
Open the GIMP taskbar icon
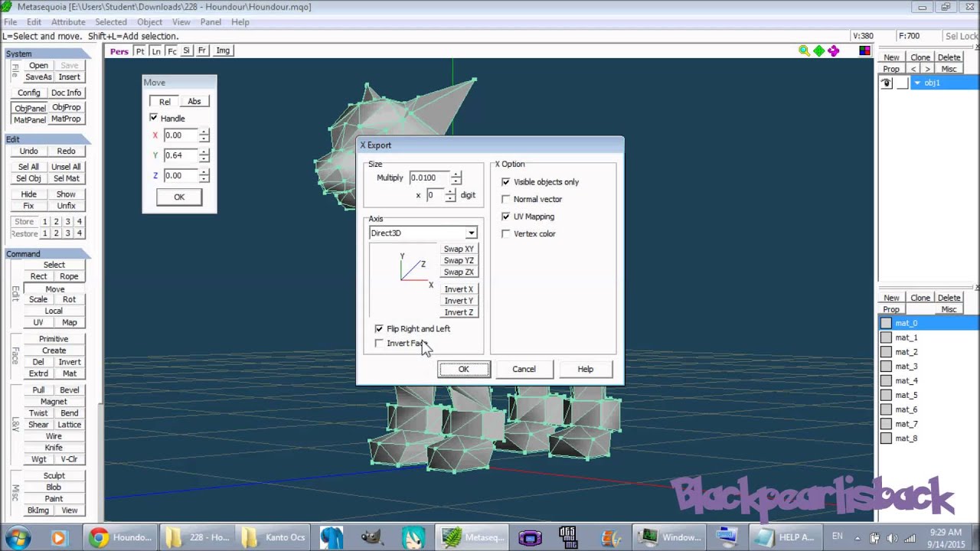click(372, 537)
